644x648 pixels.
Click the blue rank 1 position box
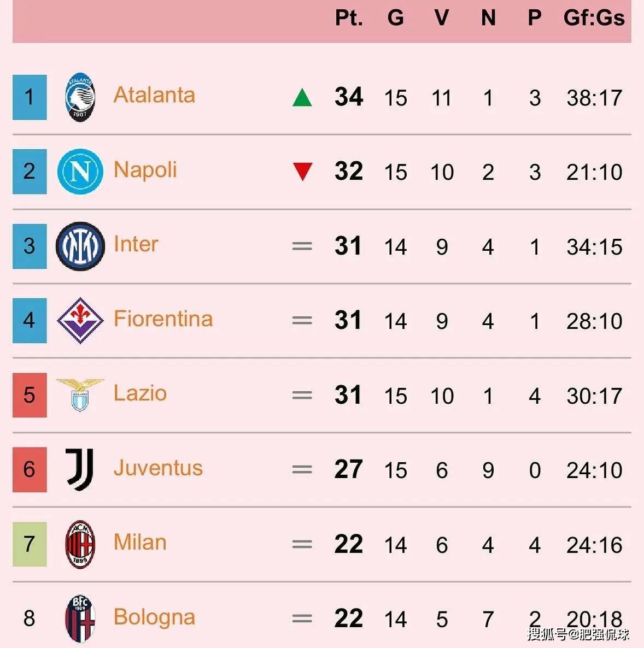point(30,97)
